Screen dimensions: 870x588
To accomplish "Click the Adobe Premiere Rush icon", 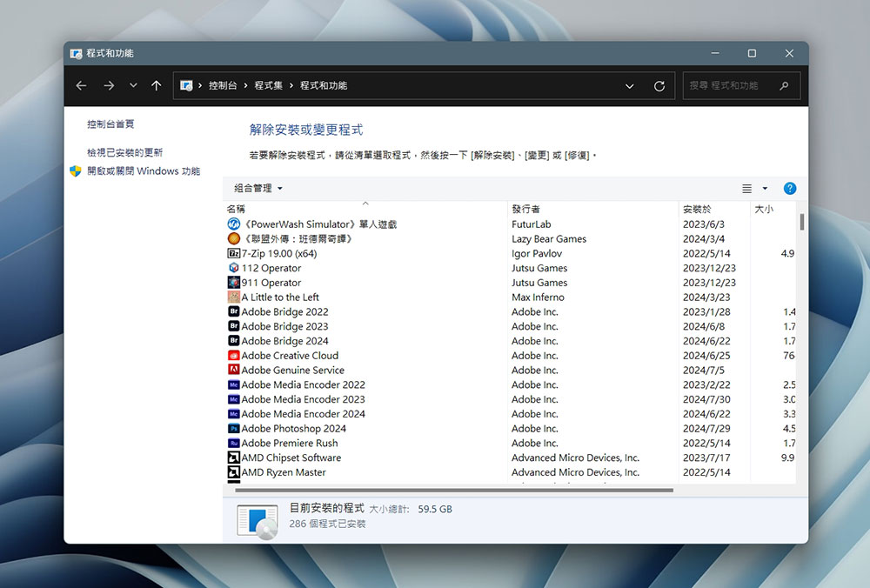I will tap(233, 444).
